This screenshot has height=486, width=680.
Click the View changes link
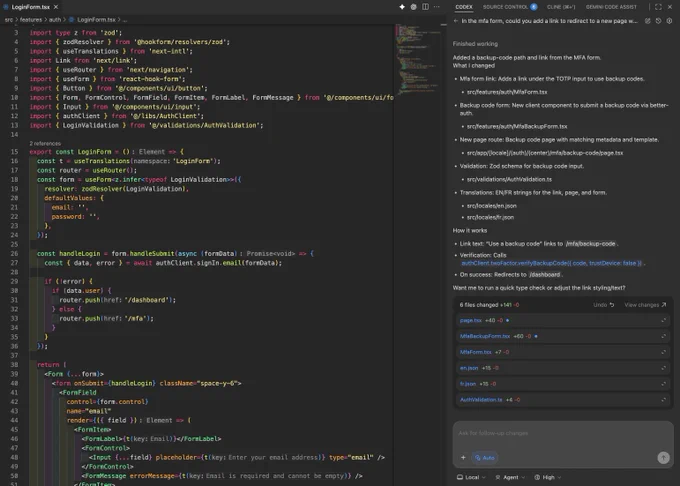[x=645, y=305]
